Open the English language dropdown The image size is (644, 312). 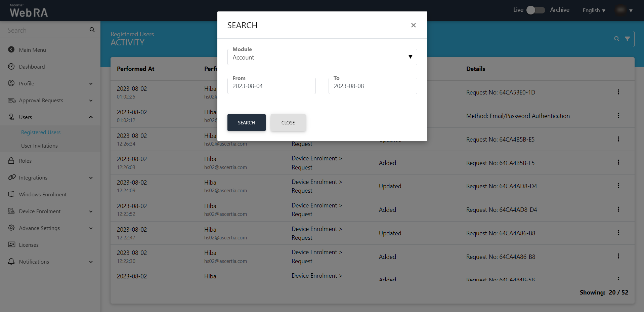[594, 10]
